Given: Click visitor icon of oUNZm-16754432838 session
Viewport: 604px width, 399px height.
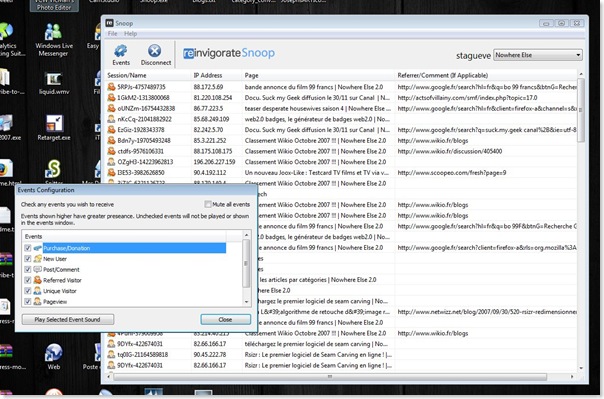Looking at the screenshot, I should coord(111,109).
